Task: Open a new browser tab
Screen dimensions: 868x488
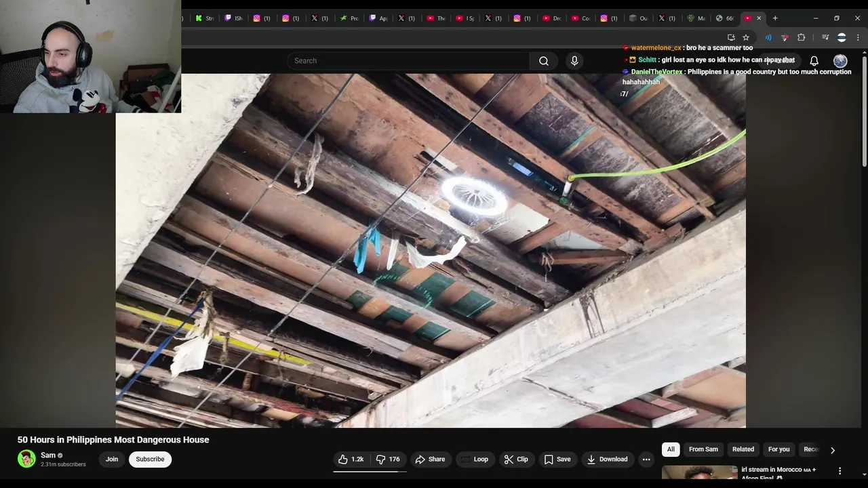Action: (775, 18)
